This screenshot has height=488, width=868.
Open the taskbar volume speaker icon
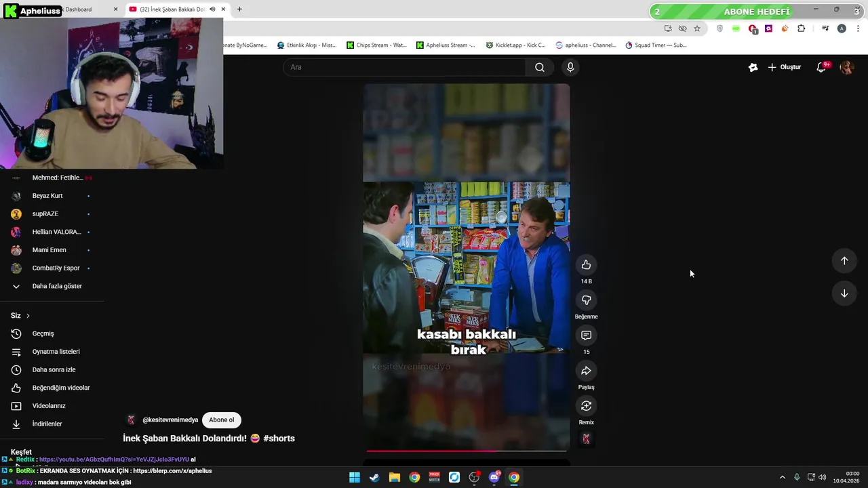tap(822, 477)
